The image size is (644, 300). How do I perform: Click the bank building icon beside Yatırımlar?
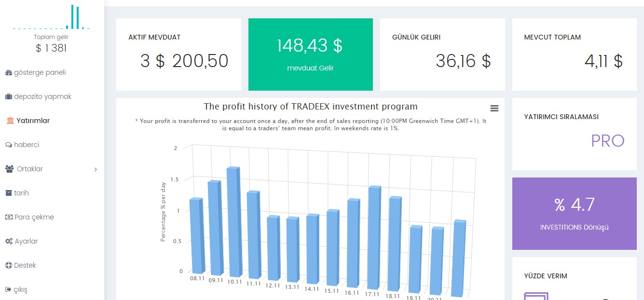[10, 121]
